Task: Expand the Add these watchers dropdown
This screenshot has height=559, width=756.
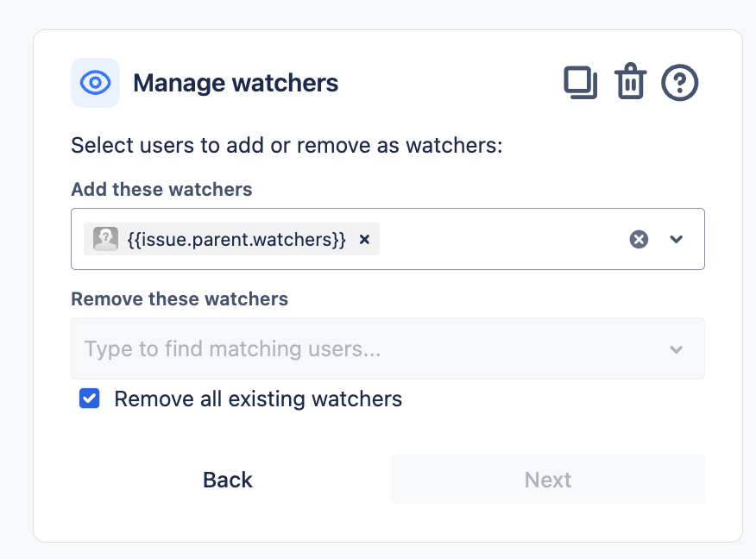Action: [677, 239]
